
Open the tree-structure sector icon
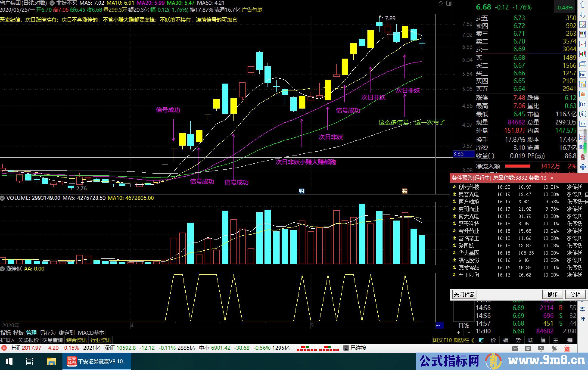click(583, 84)
